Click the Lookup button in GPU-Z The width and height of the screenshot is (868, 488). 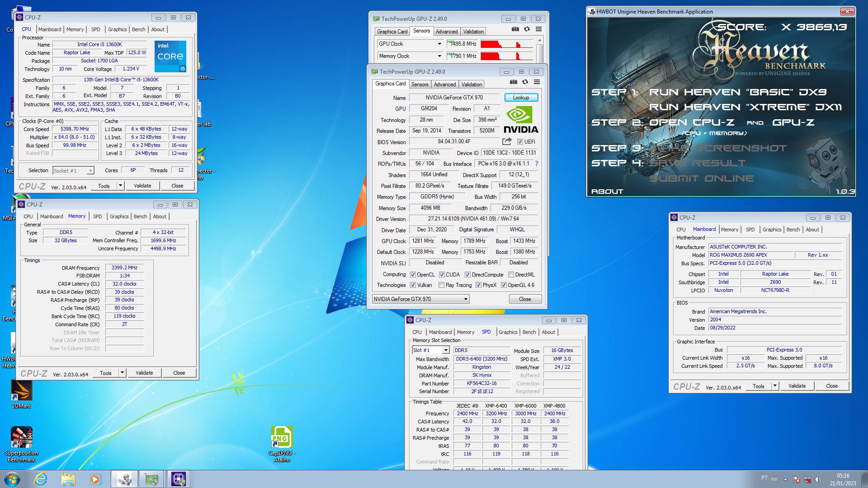521,98
